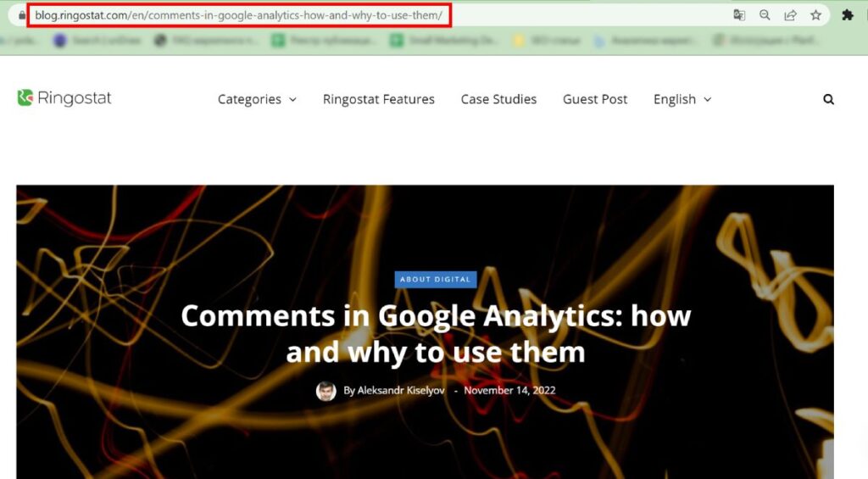Open the extensions puzzle icon
Screen dimensions: 868x479
click(848, 15)
